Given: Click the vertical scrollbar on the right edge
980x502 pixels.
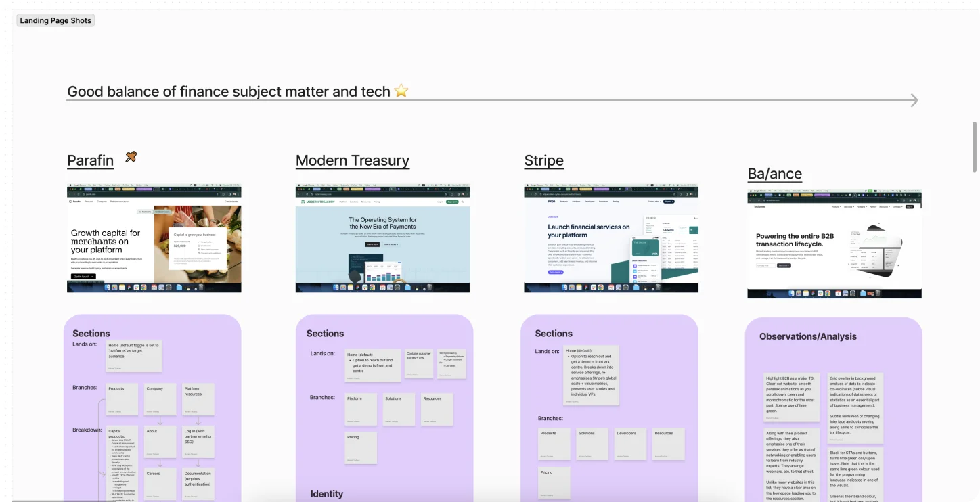Looking at the screenshot, I should (x=975, y=147).
